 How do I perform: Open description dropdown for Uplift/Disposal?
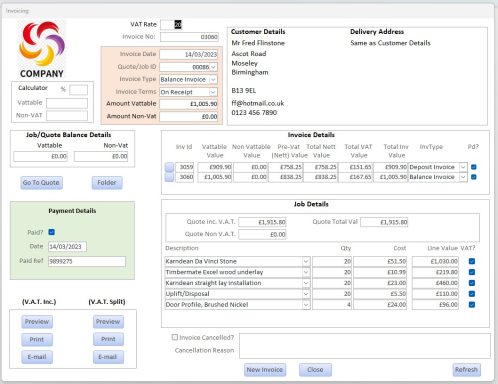coord(306,294)
